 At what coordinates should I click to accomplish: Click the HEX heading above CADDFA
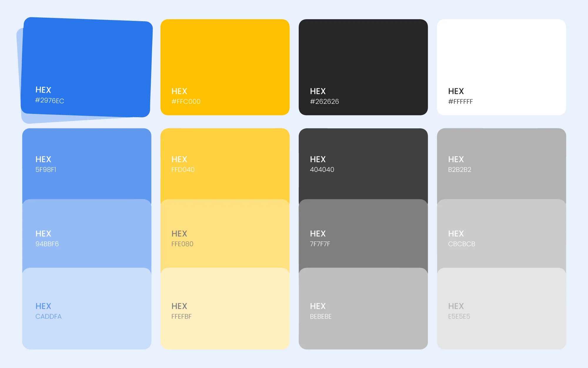(43, 306)
